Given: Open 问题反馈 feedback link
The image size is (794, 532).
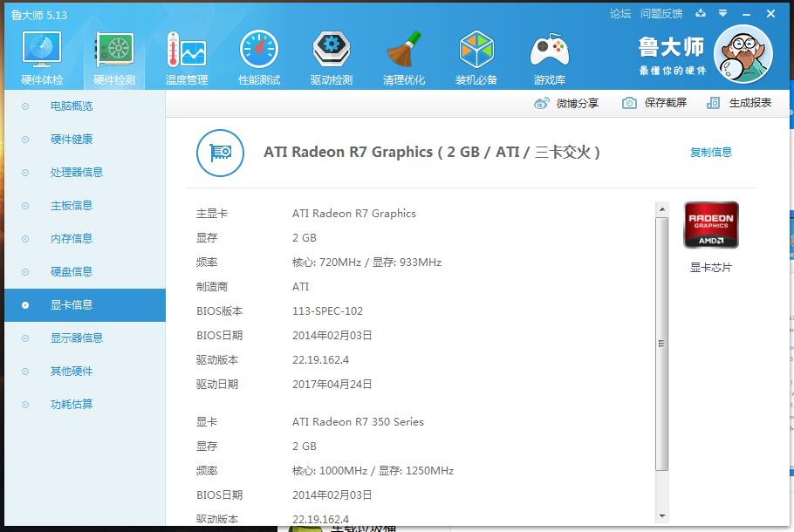Looking at the screenshot, I should 661,14.
